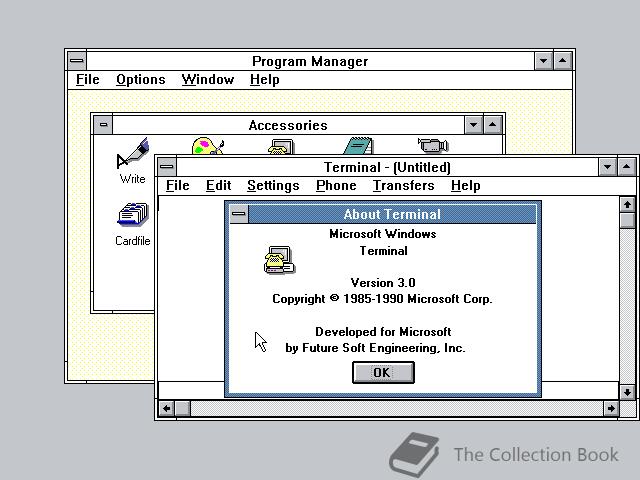The image size is (640, 480).
Task: Maximize the Terminal window
Action: [627, 167]
